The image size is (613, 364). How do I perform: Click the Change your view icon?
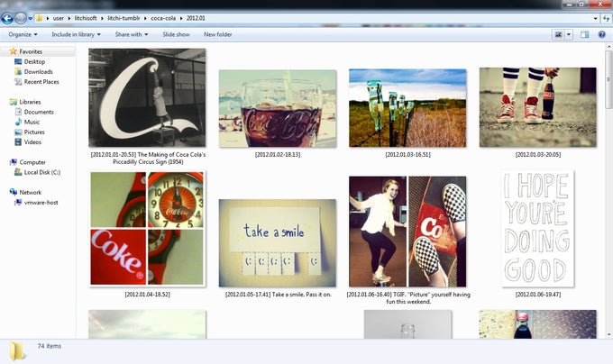(x=558, y=35)
